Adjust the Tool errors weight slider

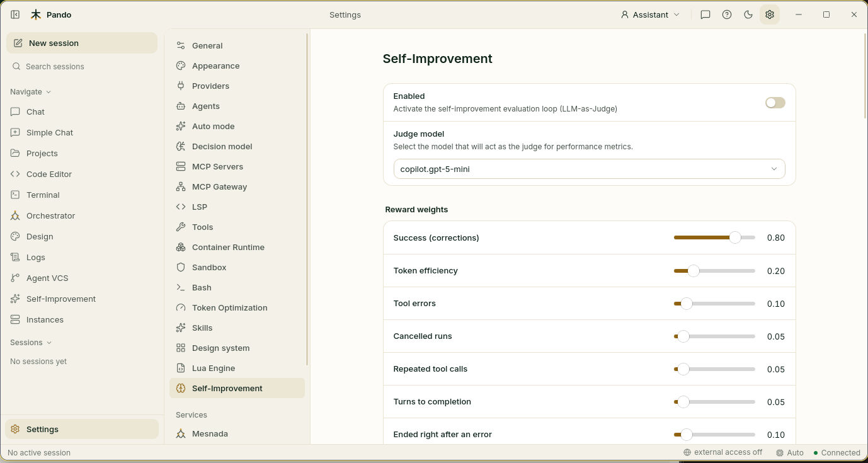(714, 303)
